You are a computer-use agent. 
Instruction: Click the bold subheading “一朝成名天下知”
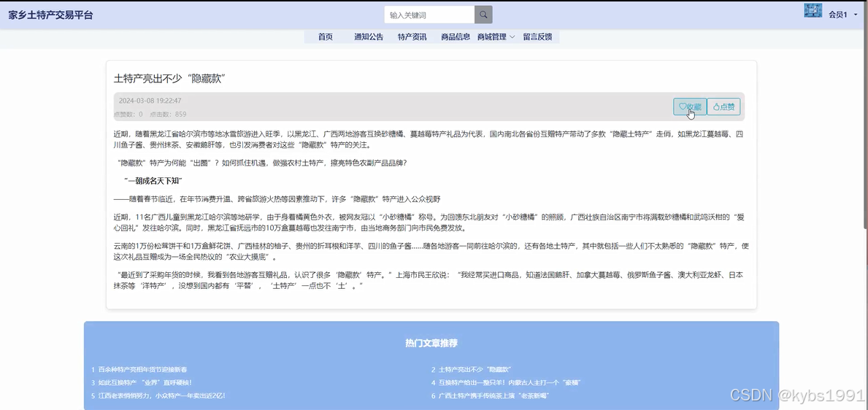[153, 181]
